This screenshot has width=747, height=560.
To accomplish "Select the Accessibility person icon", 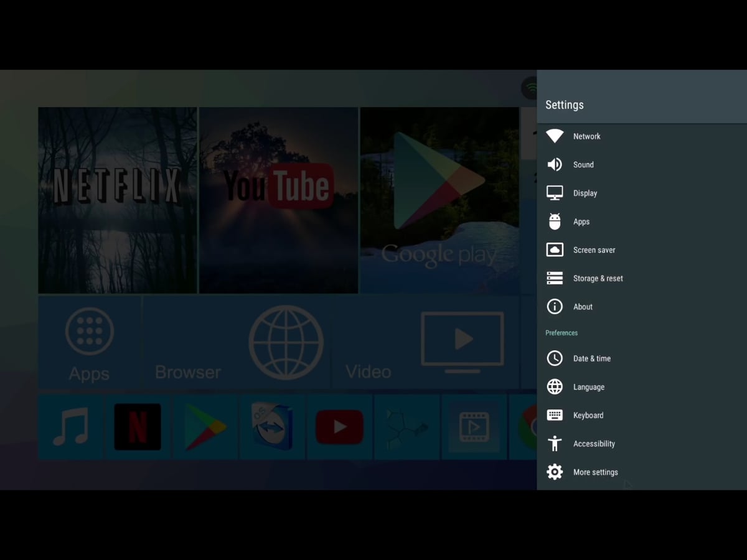I will tap(554, 444).
